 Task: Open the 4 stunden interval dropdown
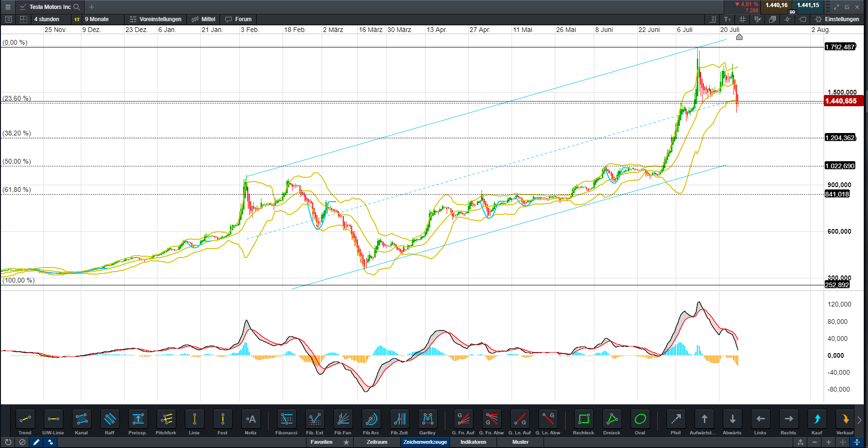tap(47, 19)
